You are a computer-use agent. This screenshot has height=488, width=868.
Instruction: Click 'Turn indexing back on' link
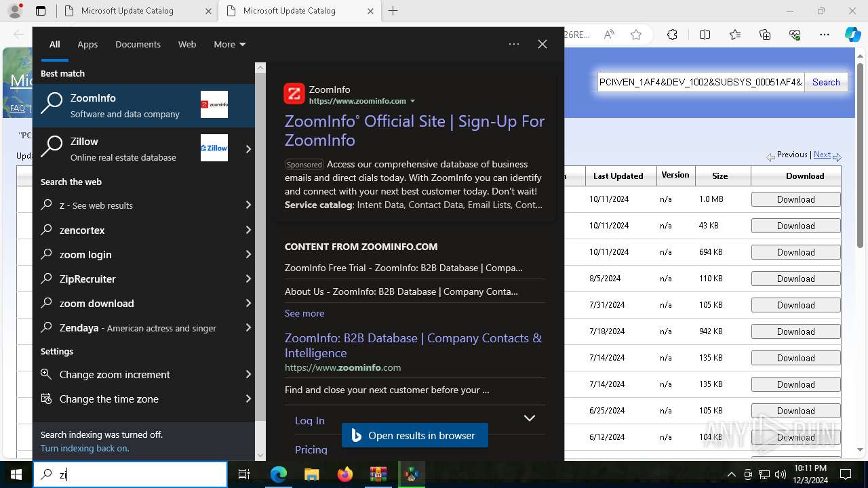tap(85, 448)
